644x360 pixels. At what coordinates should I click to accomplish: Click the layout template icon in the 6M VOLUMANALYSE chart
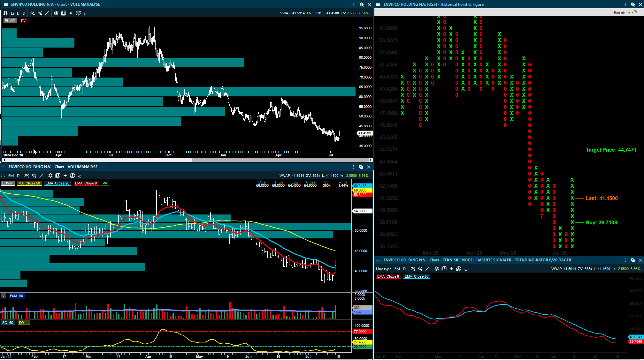[x=58, y=176]
